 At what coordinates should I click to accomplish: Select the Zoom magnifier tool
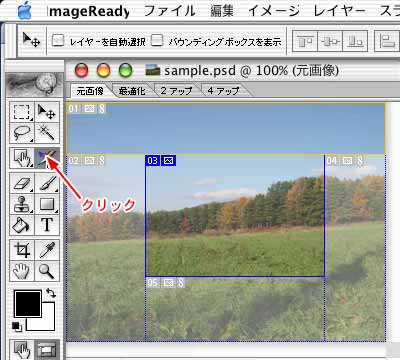47,271
